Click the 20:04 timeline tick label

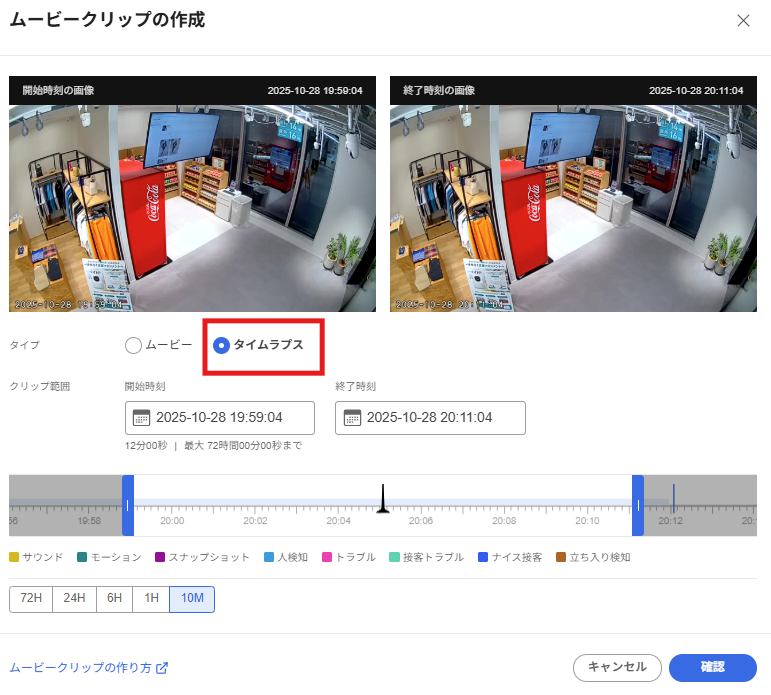pos(338,521)
